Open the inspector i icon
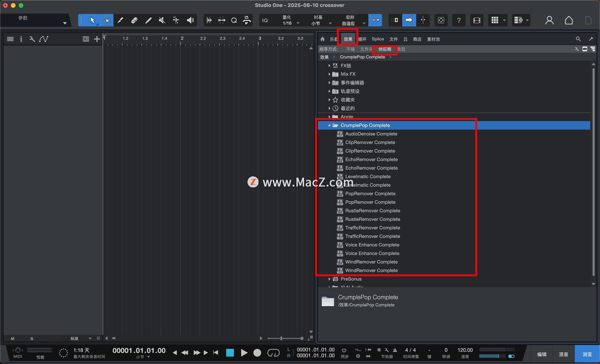This screenshot has width=600, height=364. click(x=21, y=39)
